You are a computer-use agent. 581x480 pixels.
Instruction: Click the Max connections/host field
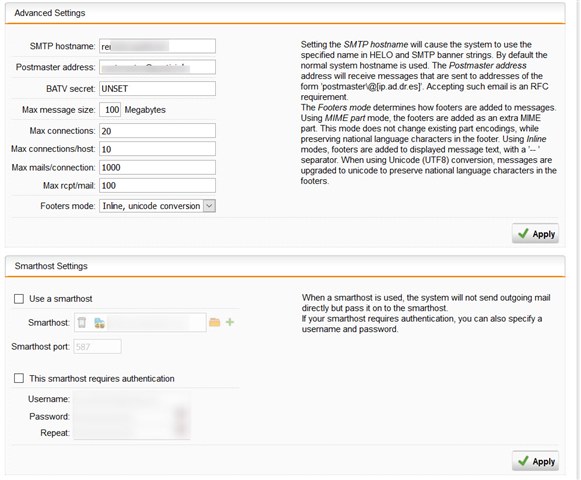coord(157,149)
